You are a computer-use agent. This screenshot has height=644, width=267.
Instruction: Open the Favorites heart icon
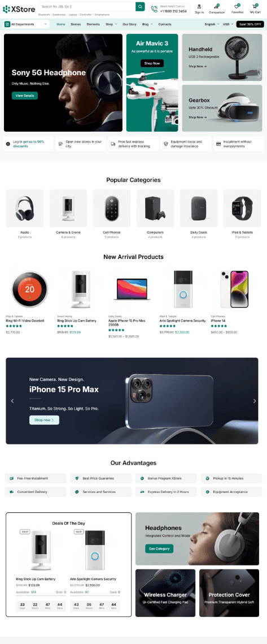(x=238, y=6)
